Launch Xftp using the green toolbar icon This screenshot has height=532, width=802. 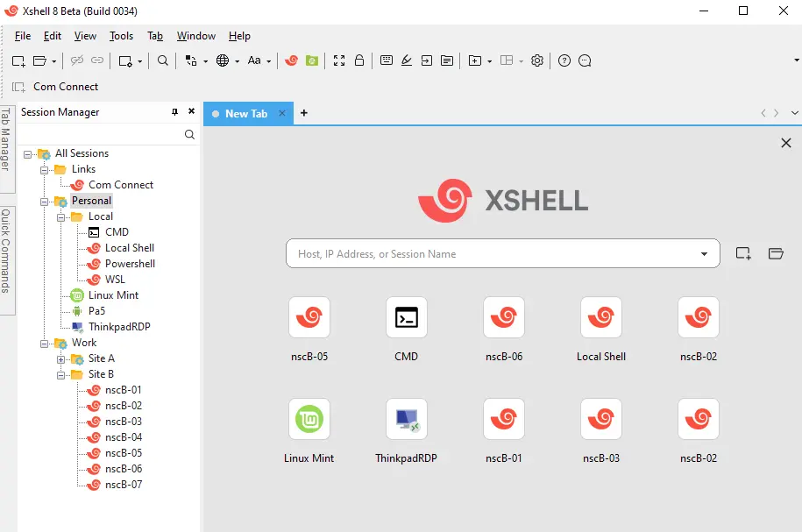coord(312,60)
